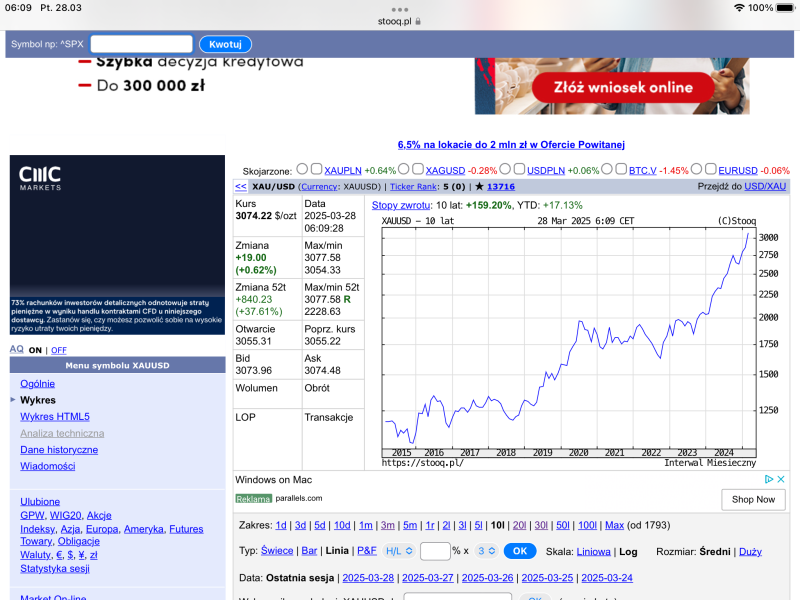
Task: Close the Parallels ad with X icon
Action: point(781,479)
